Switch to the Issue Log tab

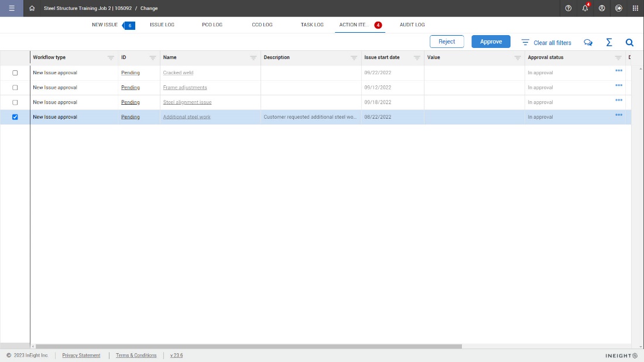point(162,25)
